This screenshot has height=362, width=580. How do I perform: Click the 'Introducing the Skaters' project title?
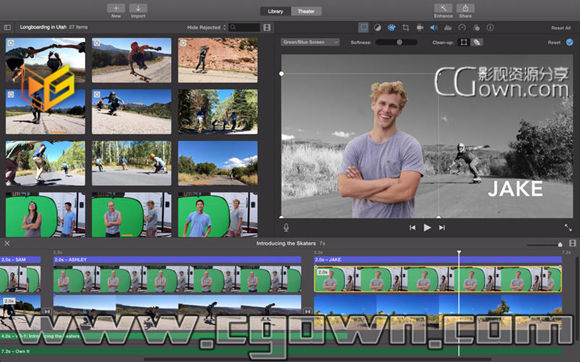point(286,243)
